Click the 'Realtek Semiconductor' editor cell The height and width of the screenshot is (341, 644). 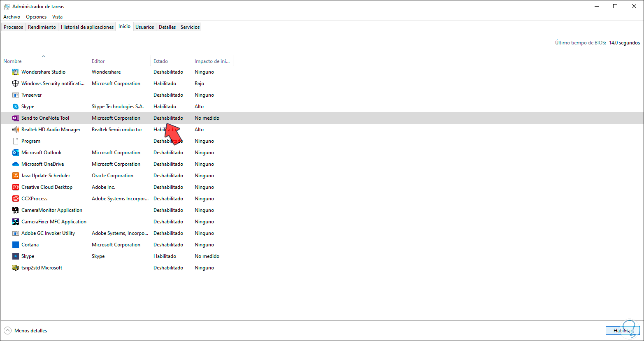117,130
